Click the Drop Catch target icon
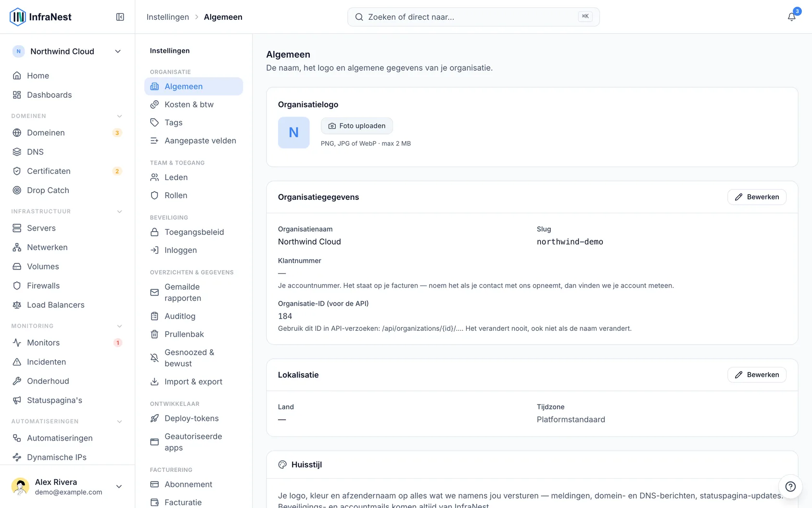This screenshot has height=508, width=812. (17, 190)
